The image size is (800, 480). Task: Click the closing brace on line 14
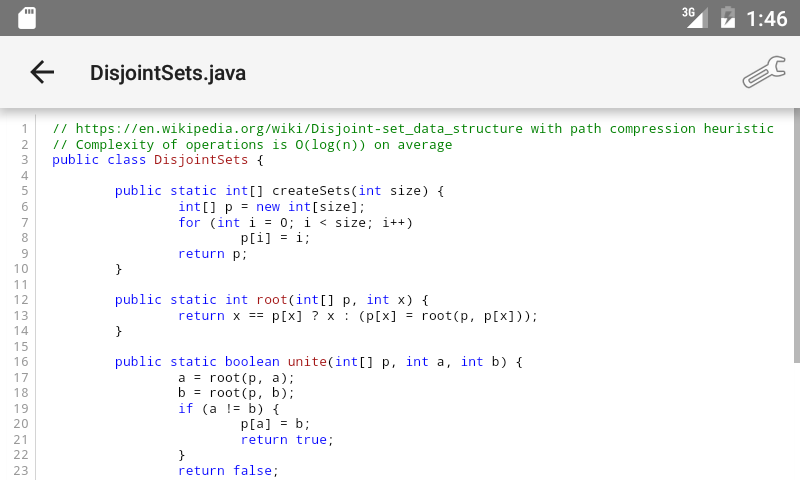click(118, 331)
